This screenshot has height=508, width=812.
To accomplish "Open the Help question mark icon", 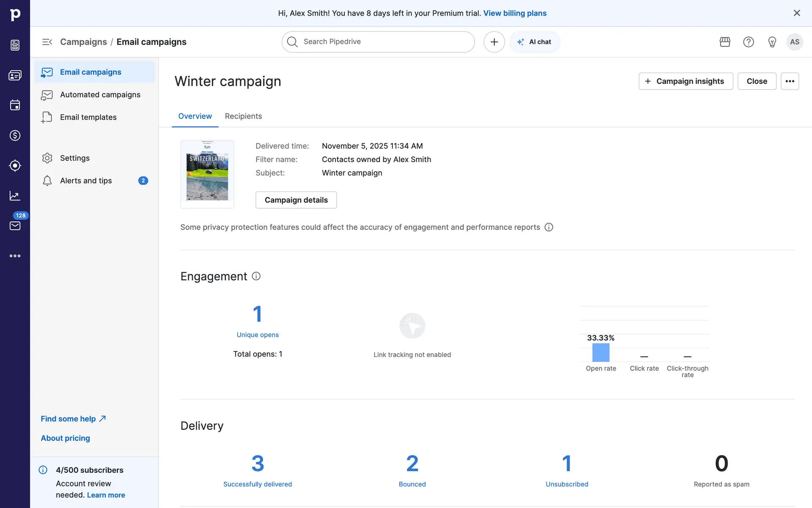I will pos(749,42).
